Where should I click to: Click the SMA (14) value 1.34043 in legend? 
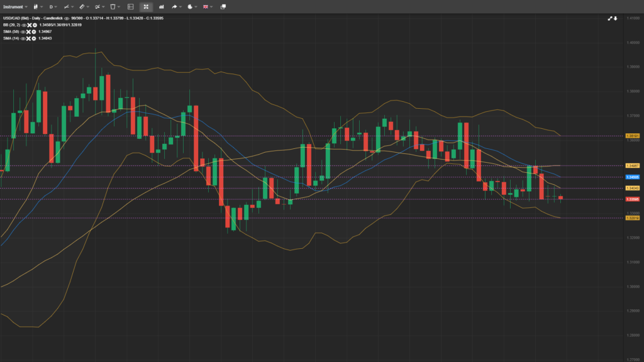coord(45,38)
